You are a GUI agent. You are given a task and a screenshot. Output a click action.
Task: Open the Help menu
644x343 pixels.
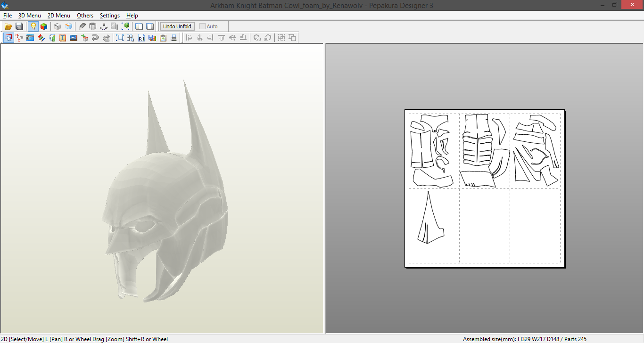pyautogui.click(x=132, y=16)
